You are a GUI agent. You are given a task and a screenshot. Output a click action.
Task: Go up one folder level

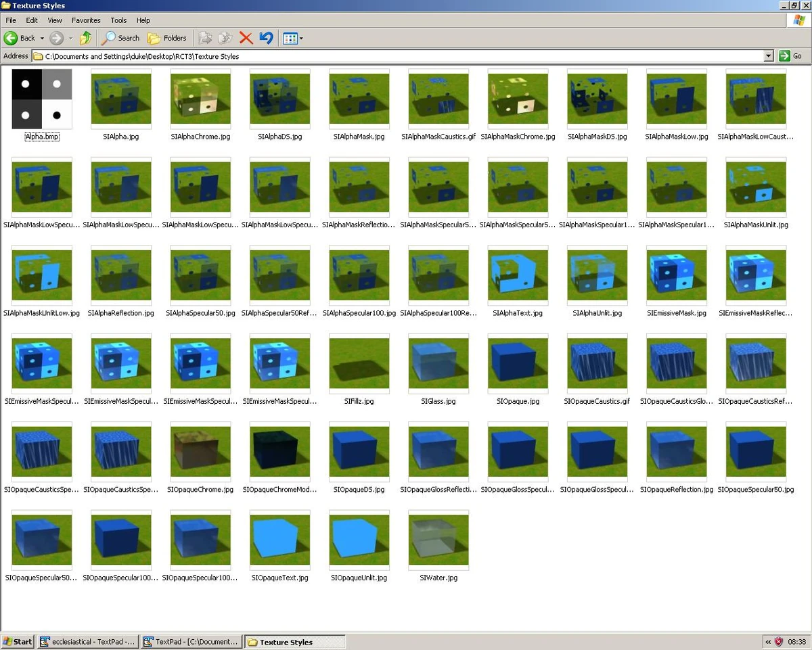[85, 38]
